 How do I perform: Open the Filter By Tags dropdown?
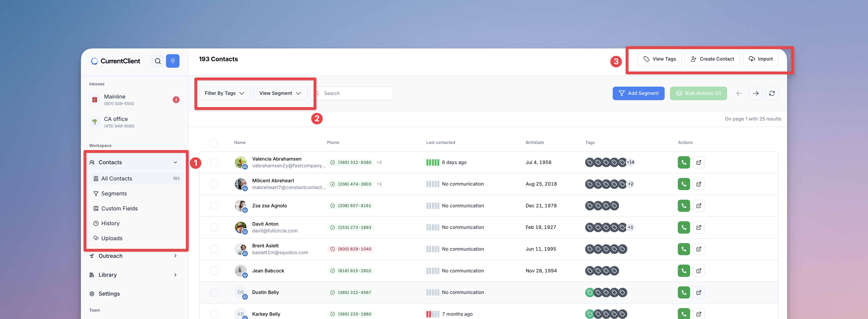click(x=224, y=93)
